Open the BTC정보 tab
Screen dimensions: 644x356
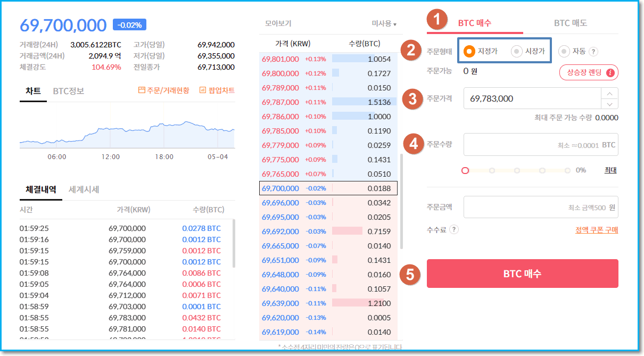pyautogui.click(x=68, y=91)
